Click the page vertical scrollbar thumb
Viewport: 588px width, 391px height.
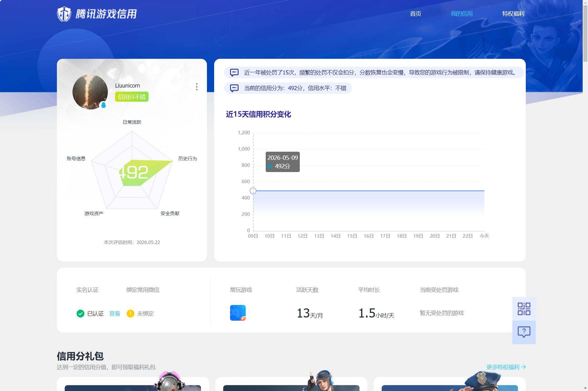click(x=585, y=33)
